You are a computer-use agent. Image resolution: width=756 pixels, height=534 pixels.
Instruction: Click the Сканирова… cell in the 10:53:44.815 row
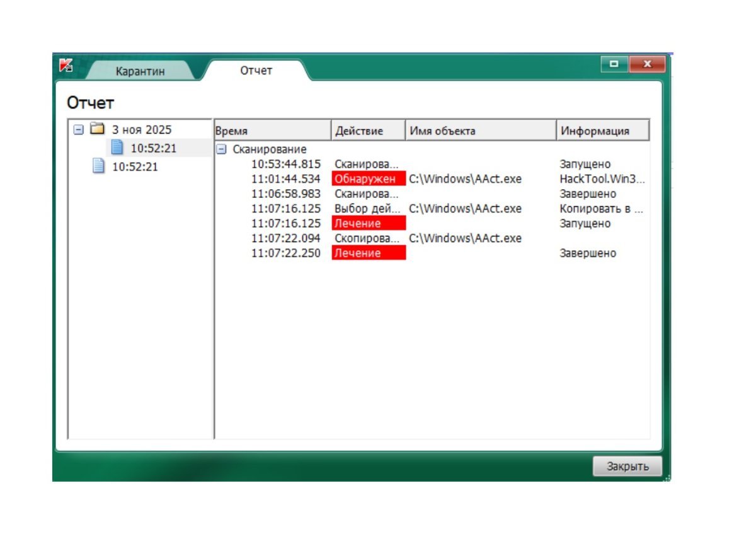pos(367,165)
